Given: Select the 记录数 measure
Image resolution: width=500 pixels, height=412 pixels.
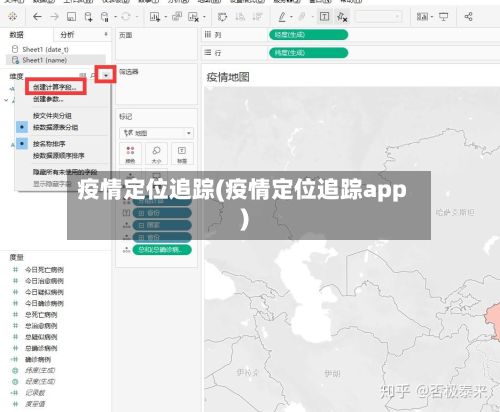Looking at the screenshot, I should coord(35,393).
